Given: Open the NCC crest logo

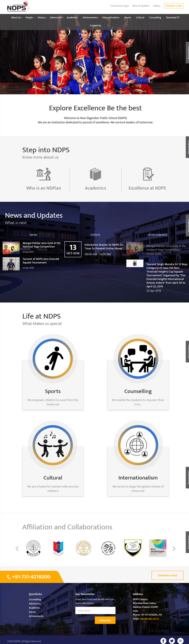Looking at the screenshot, I should click(x=58, y=548).
